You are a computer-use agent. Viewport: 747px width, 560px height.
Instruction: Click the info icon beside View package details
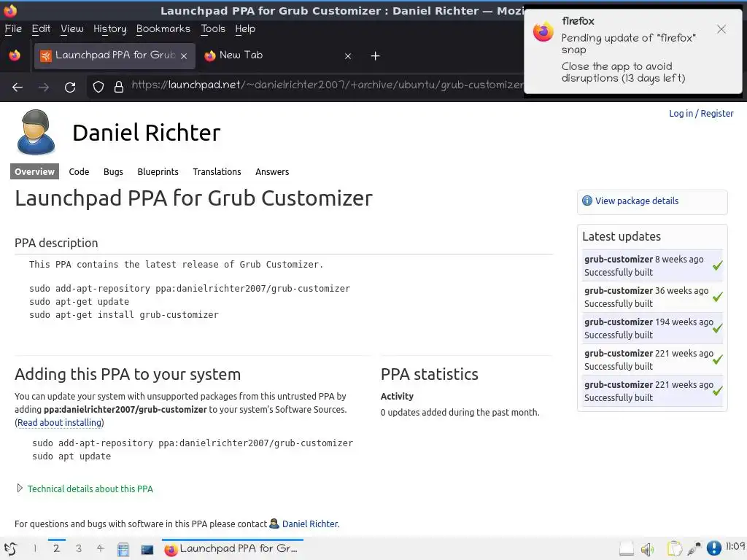[587, 201]
